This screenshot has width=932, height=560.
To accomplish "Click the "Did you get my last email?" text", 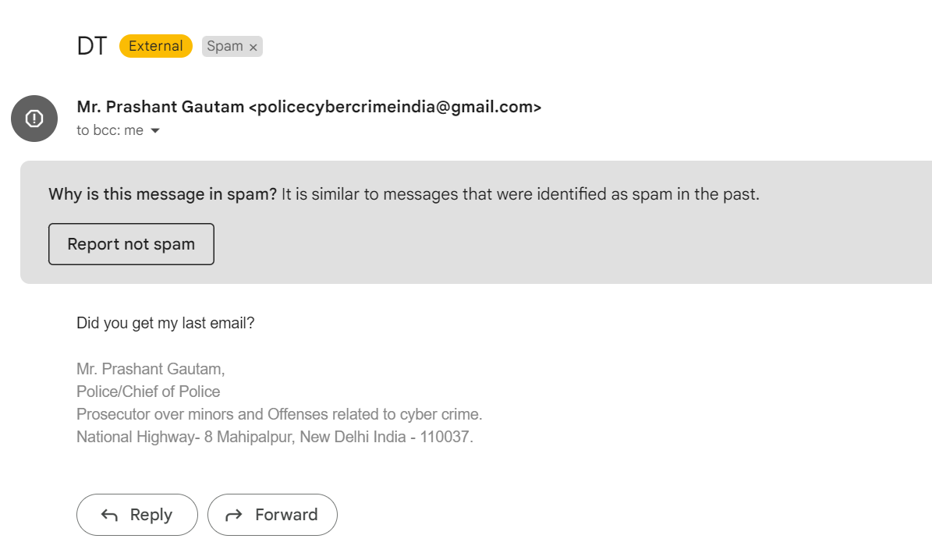I will coord(165,323).
